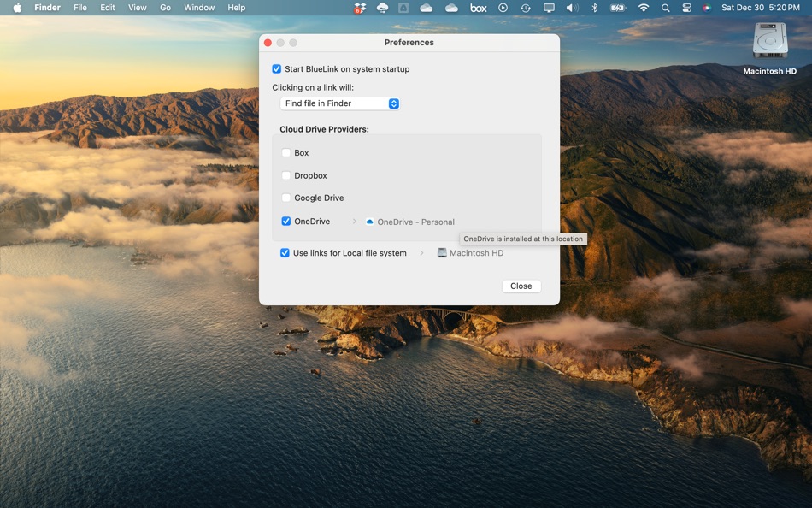Open the Wi-Fi menu bar icon
Image resolution: width=812 pixels, height=508 pixels.
642,8
